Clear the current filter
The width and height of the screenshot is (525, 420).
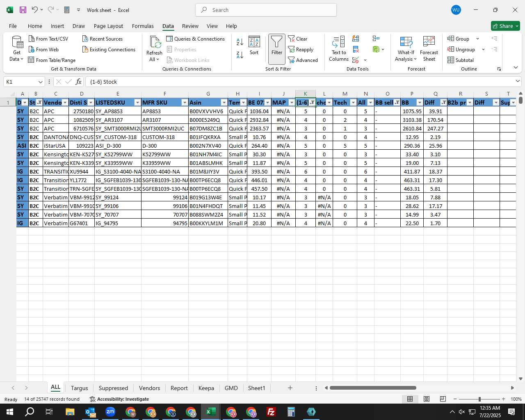[x=298, y=39]
